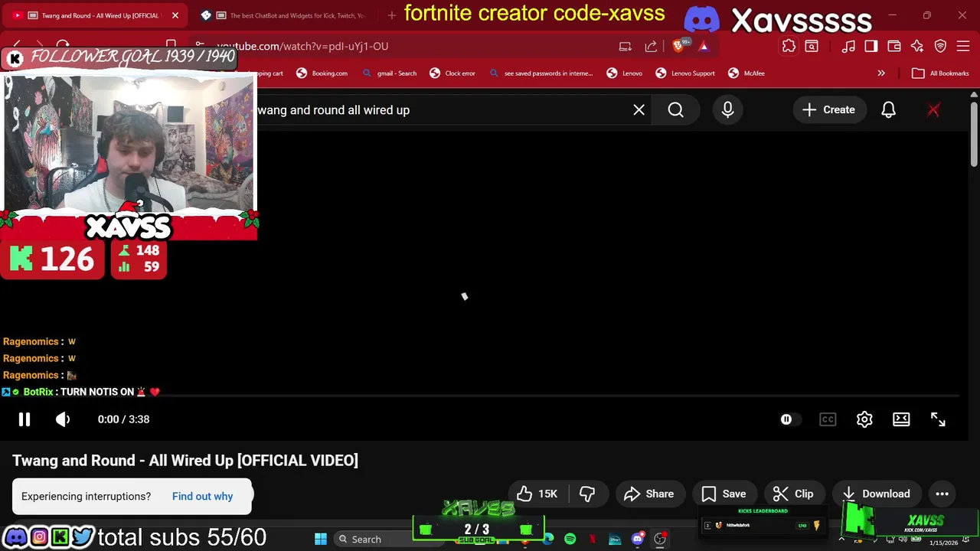The width and height of the screenshot is (980, 551).
Task: Open Lenovo Support bookmark
Action: coord(685,73)
